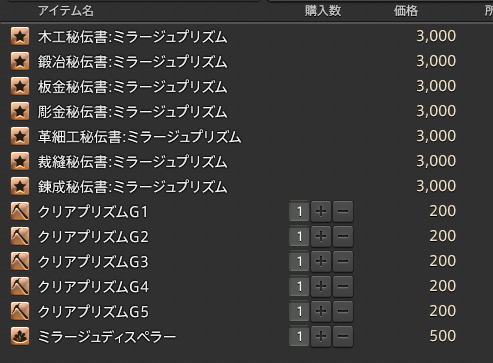Click the クリアプリズムG4 quantity field
The height and width of the screenshot is (363, 493).
coord(299,286)
